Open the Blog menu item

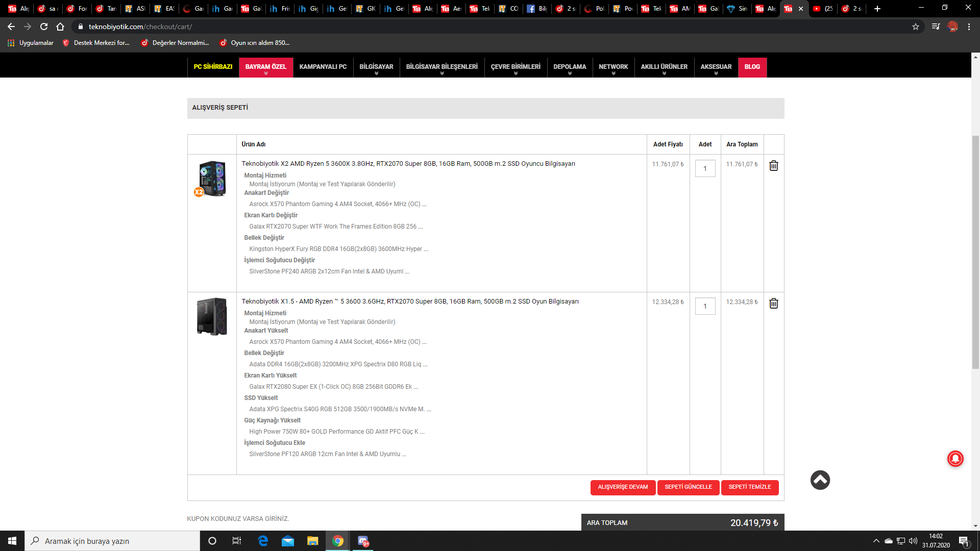(752, 67)
